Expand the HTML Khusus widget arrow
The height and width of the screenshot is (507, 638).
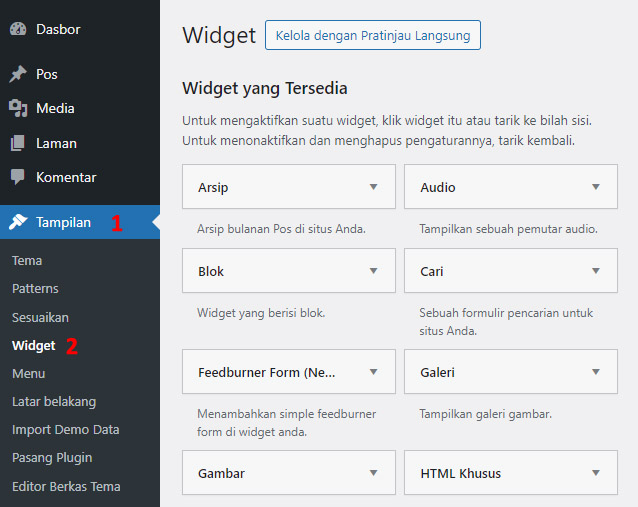tap(596, 473)
